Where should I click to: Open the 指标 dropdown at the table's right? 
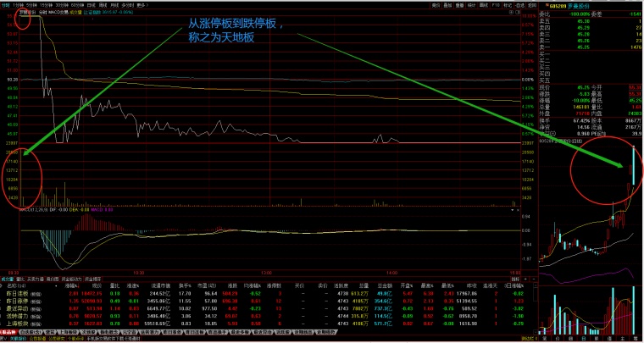(x=516, y=279)
